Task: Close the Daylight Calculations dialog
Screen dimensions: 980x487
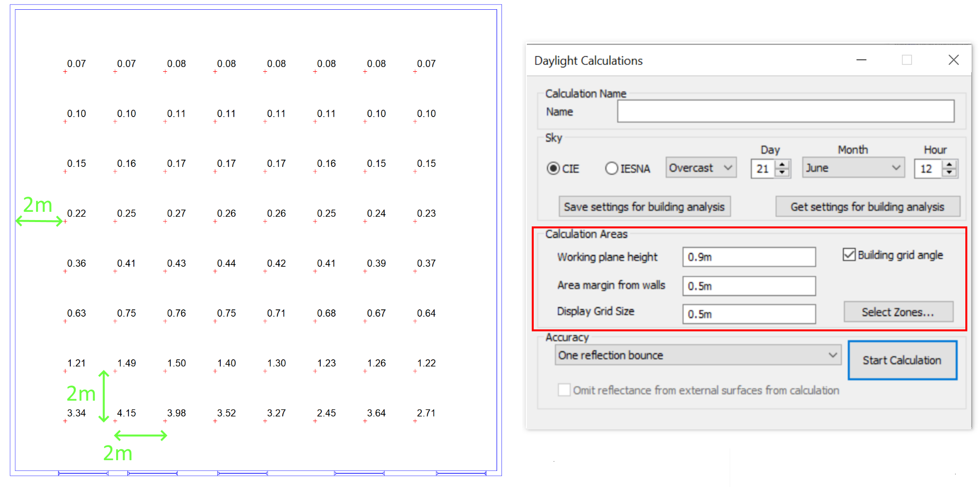Action: (x=954, y=60)
